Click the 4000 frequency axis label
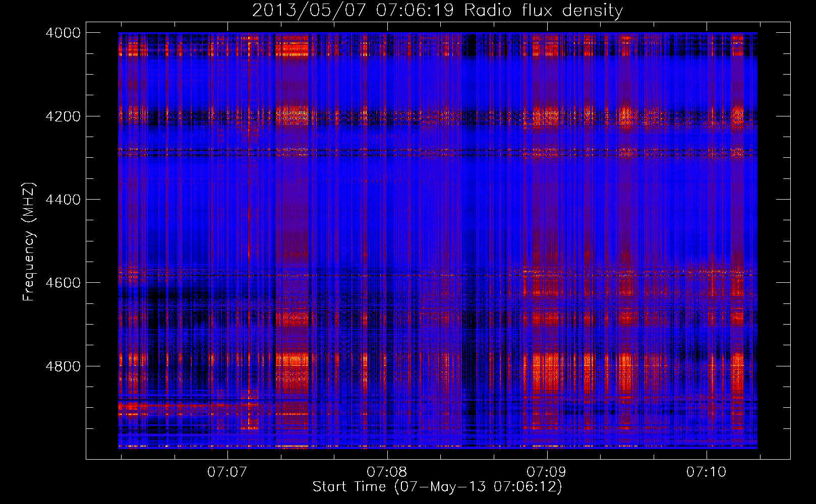 (63, 33)
